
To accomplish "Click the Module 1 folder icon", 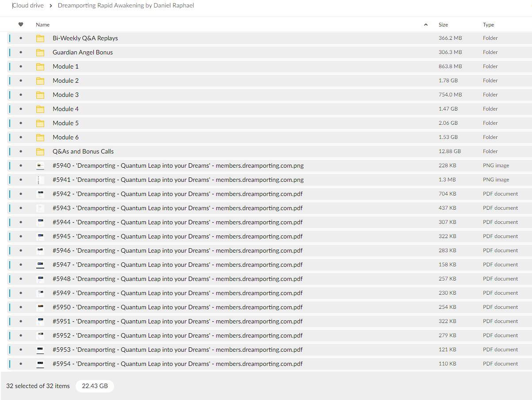I will (x=40, y=66).
